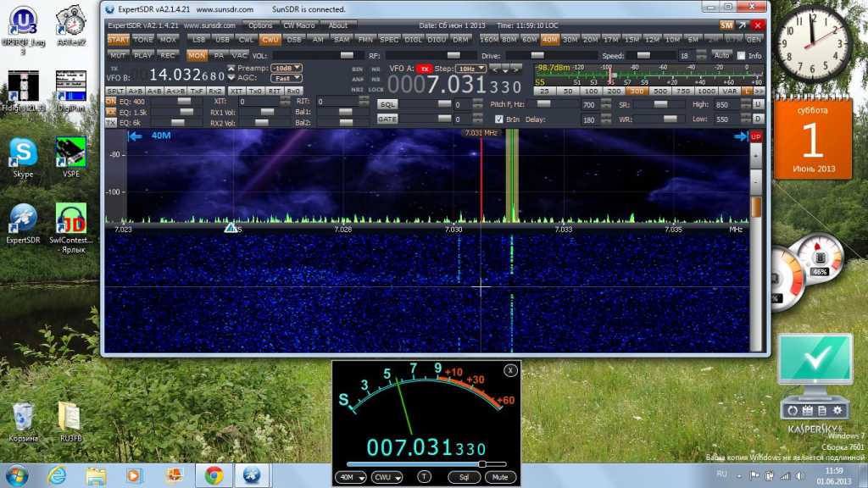Image resolution: width=868 pixels, height=488 pixels.
Task: Open the Recycle Bin (Корзина) icon
Action: pyautogui.click(x=23, y=422)
